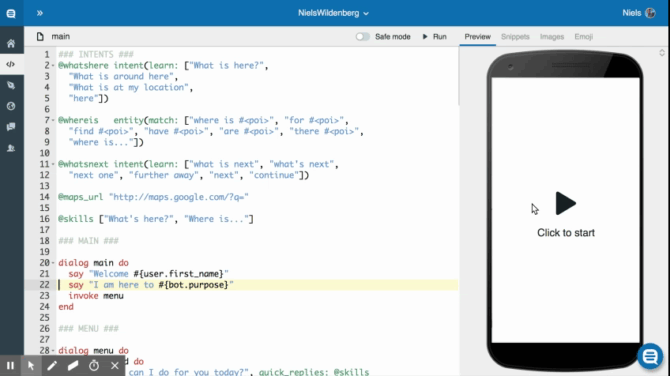Open the NielsWildenberg bot dropdown

(x=333, y=13)
